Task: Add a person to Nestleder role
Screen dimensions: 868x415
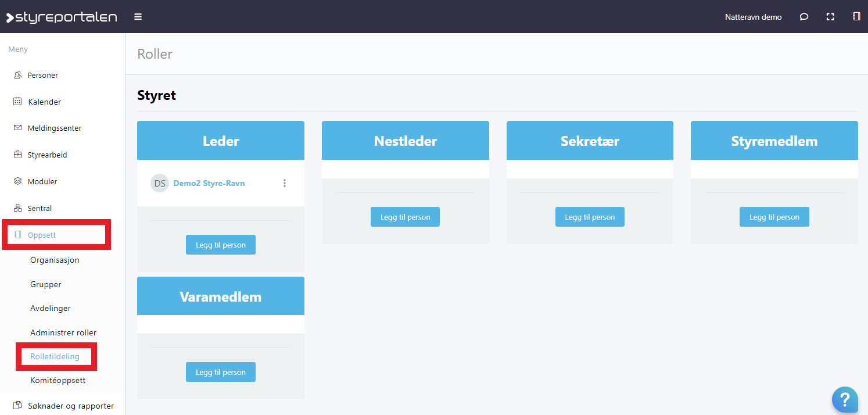Action: 405,217
